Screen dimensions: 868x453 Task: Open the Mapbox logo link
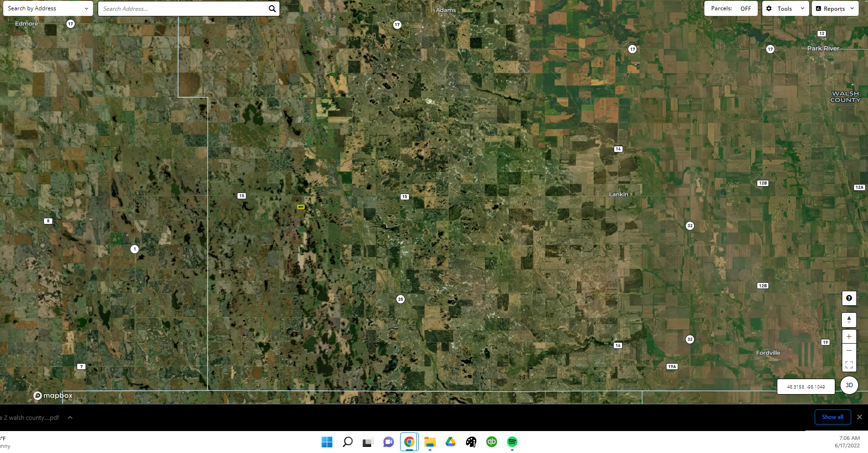tap(53, 395)
